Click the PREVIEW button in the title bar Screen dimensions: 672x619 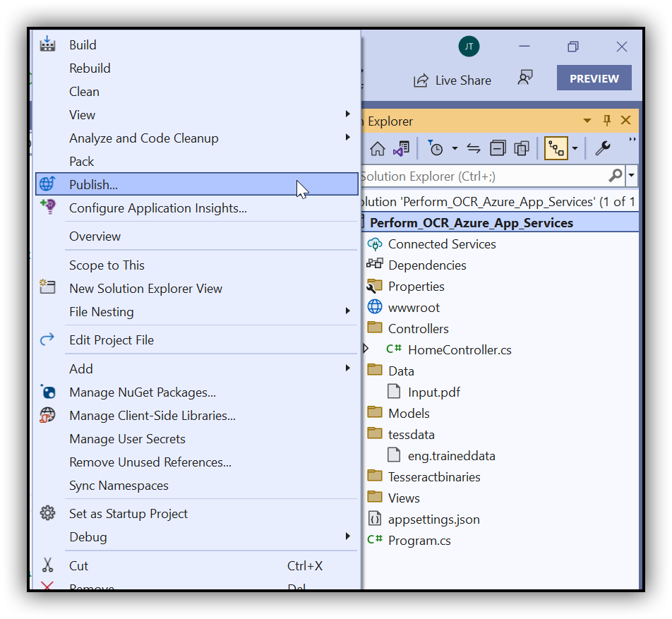594,77
